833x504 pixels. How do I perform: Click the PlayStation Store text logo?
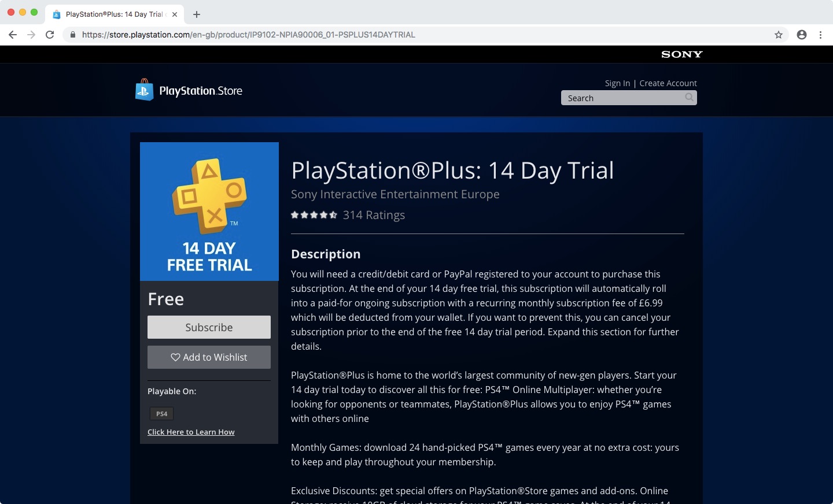[x=201, y=91]
